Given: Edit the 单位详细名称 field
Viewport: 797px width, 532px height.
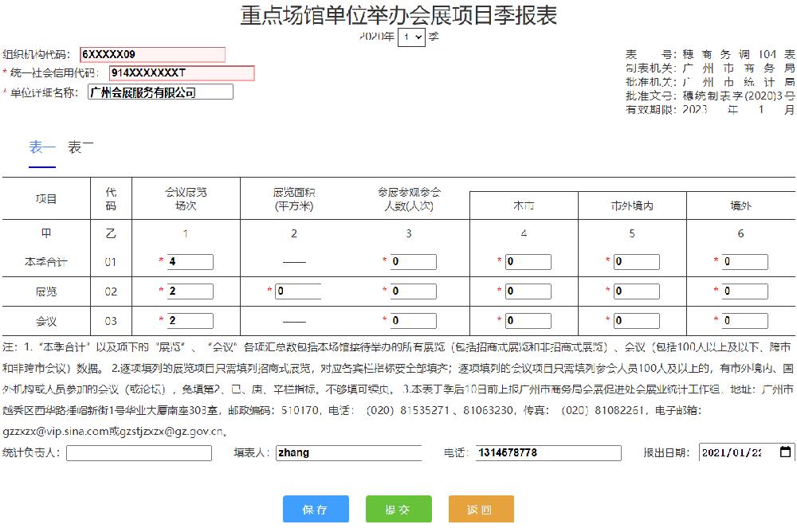Looking at the screenshot, I should coord(161,92).
